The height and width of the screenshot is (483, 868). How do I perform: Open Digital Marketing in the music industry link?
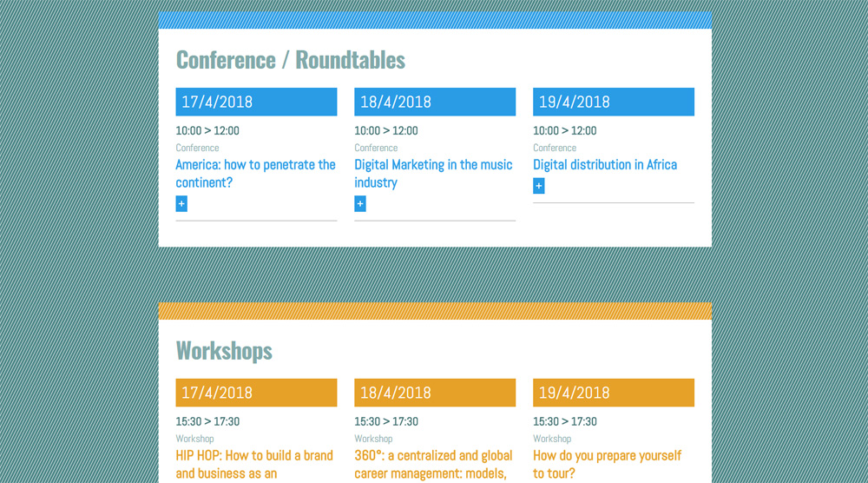pos(433,174)
